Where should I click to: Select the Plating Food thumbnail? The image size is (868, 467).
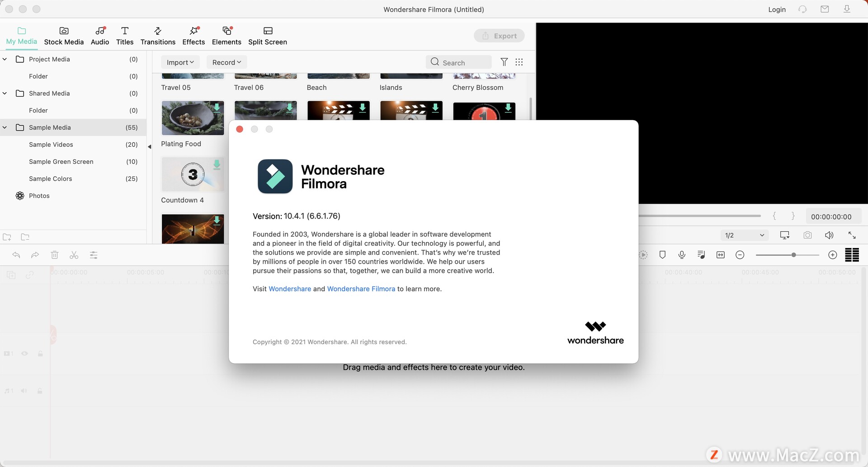click(193, 118)
